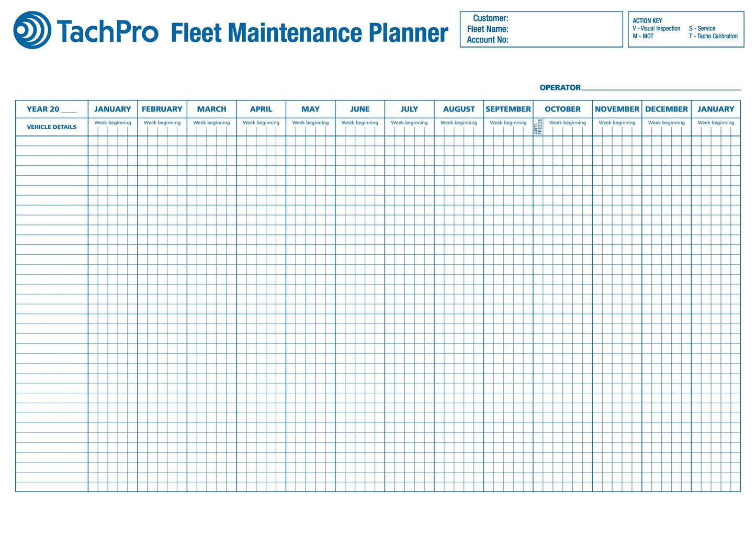
Task: Select the SEPTEMBER month header
Action: (x=508, y=109)
